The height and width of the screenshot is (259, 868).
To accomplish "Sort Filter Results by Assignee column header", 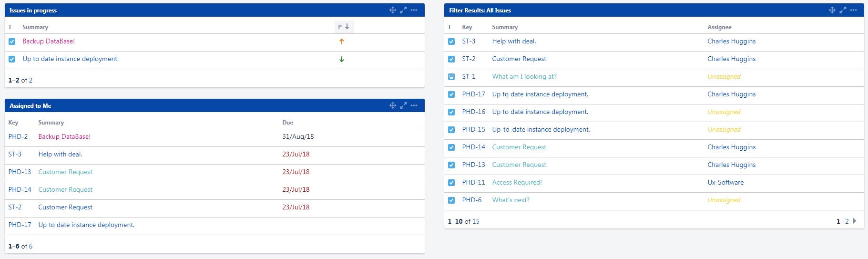I will 719,27.
